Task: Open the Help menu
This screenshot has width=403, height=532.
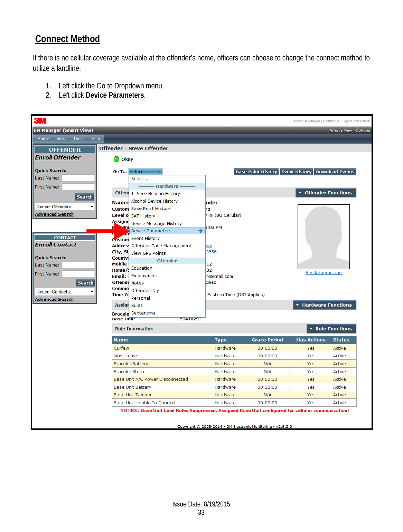Action: [x=96, y=139]
